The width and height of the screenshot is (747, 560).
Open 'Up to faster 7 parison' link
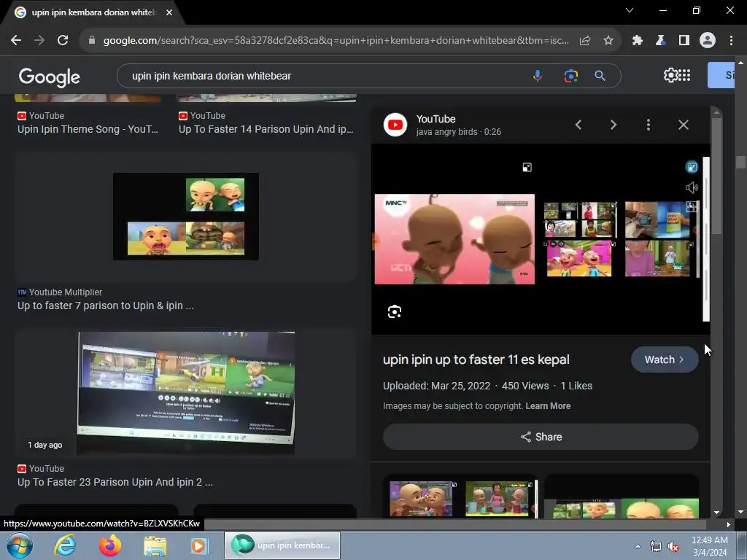(105, 306)
